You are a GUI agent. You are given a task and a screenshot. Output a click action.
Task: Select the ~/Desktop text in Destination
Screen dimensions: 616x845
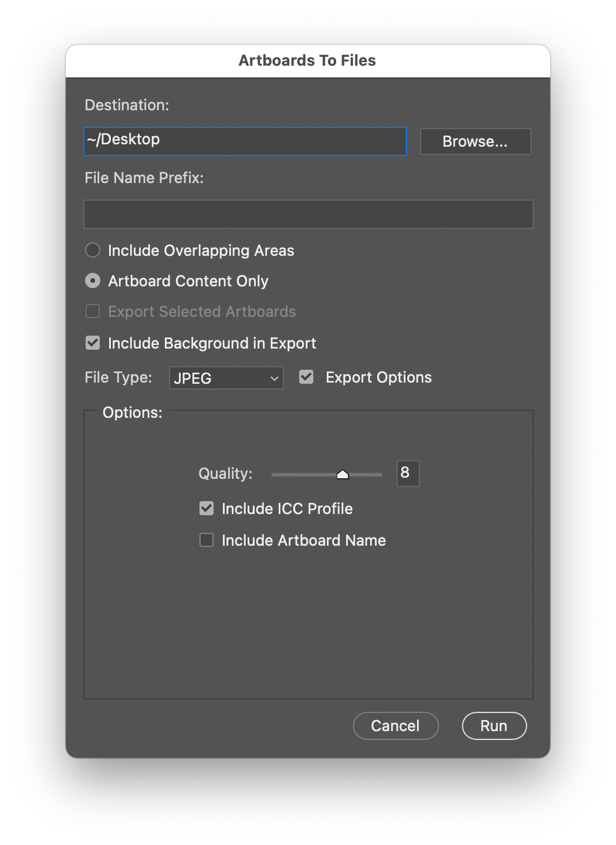(123, 140)
